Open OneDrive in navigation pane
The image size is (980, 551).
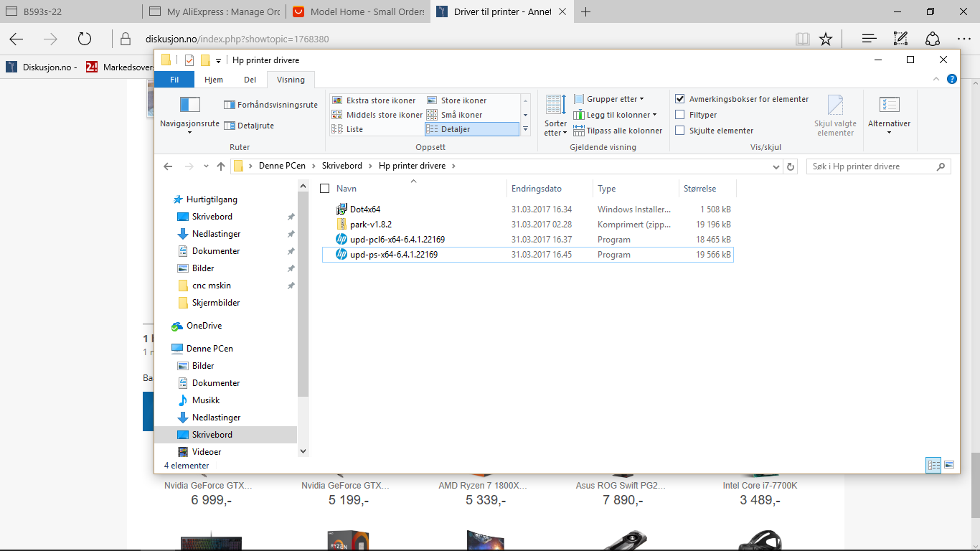[204, 326]
